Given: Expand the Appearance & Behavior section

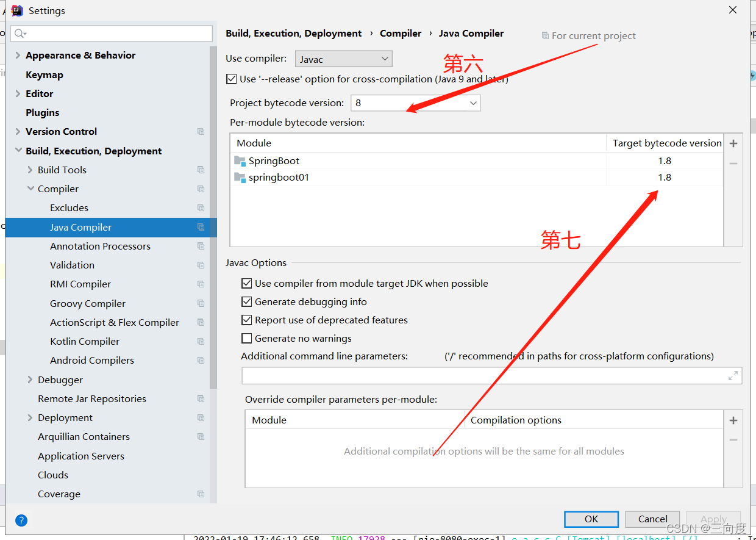Looking at the screenshot, I should [x=18, y=55].
